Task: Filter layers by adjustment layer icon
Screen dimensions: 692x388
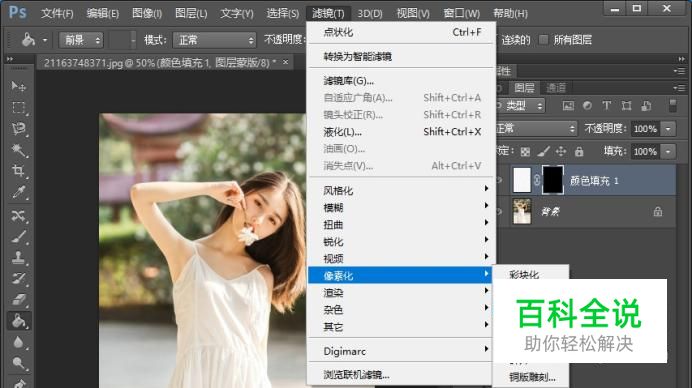Action: tap(587, 106)
